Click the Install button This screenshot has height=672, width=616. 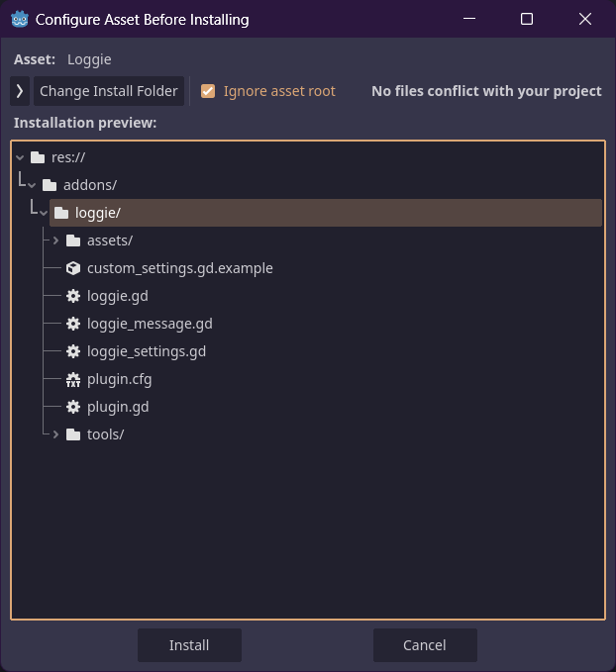[189, 645]
